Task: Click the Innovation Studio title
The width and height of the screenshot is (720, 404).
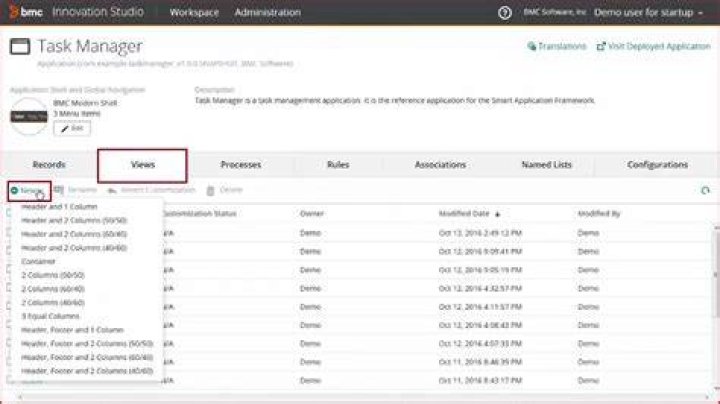Action: click(x=98, y=12)
